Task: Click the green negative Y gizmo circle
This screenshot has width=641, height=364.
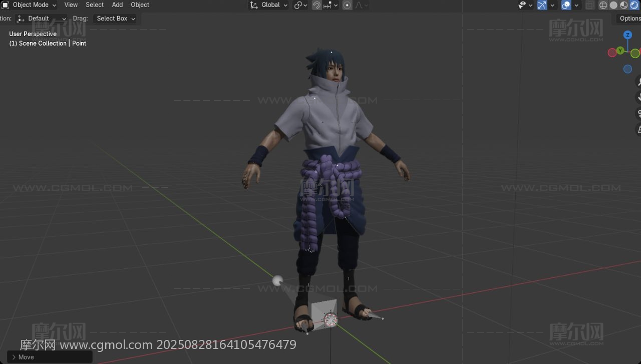Action: tap(635, 54)
